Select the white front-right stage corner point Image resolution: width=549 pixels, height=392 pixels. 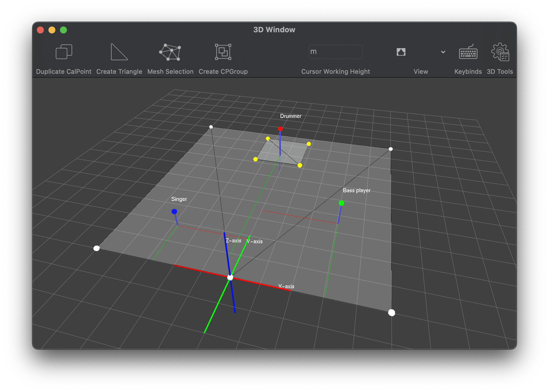coord(392,313)
